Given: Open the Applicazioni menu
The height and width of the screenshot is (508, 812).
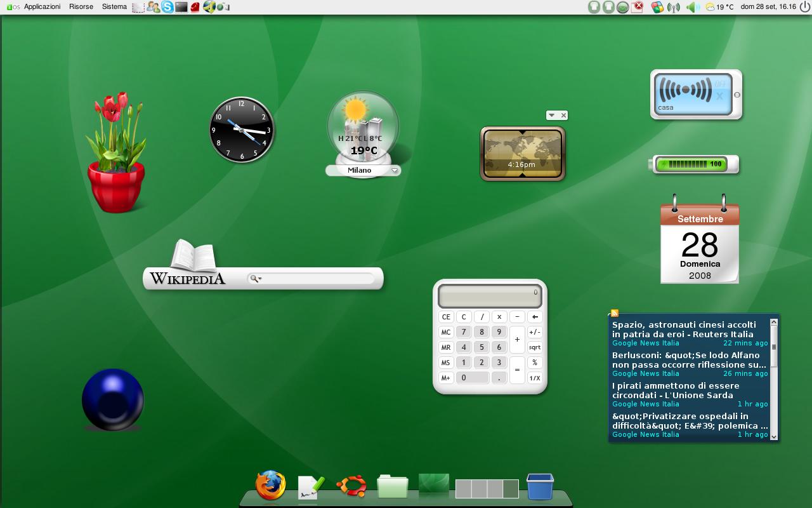Looking at the screenshot, I should (42, 6).
